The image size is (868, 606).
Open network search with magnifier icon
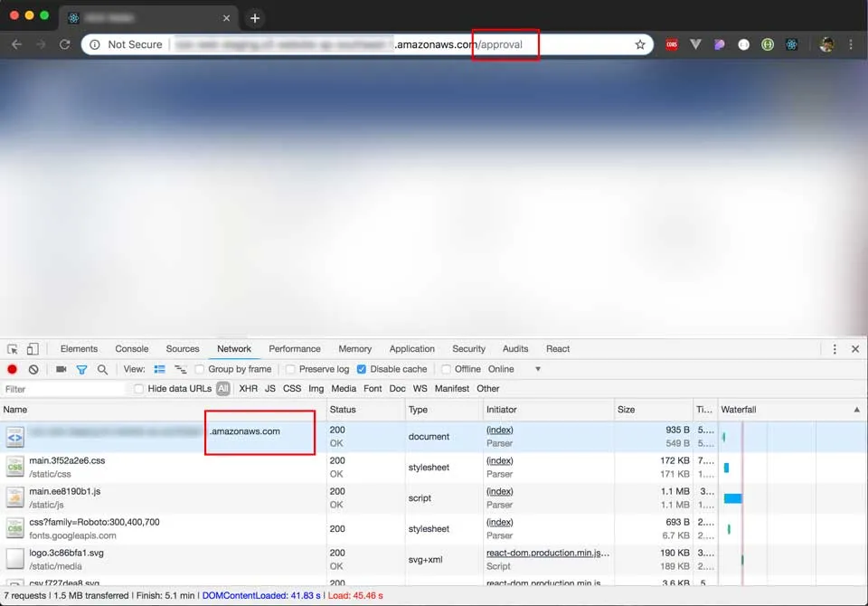point(102,369)
